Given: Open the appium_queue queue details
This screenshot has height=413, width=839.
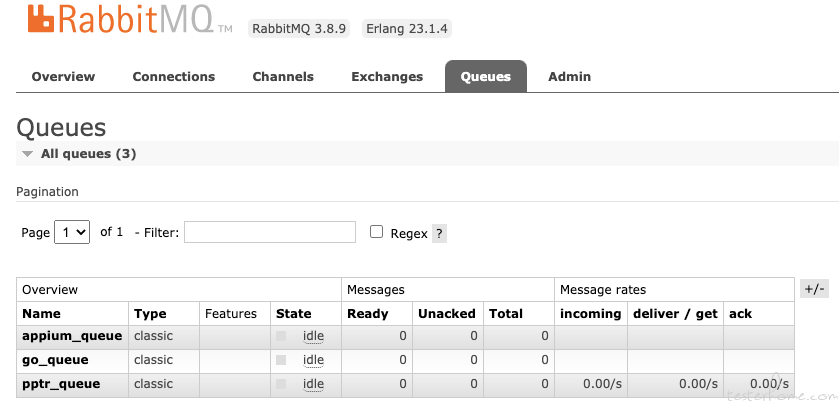Looking at the screenshot, I should coord(72,336).
